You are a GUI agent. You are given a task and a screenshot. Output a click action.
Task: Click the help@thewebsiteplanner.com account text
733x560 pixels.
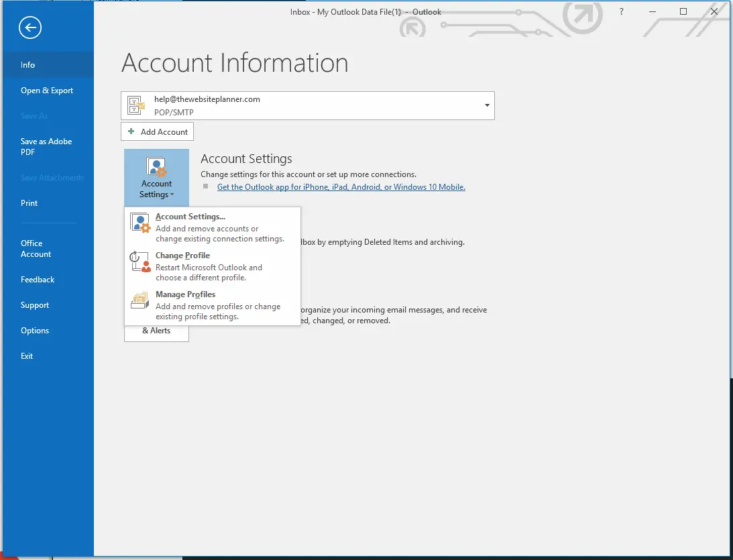coord(207,99)
